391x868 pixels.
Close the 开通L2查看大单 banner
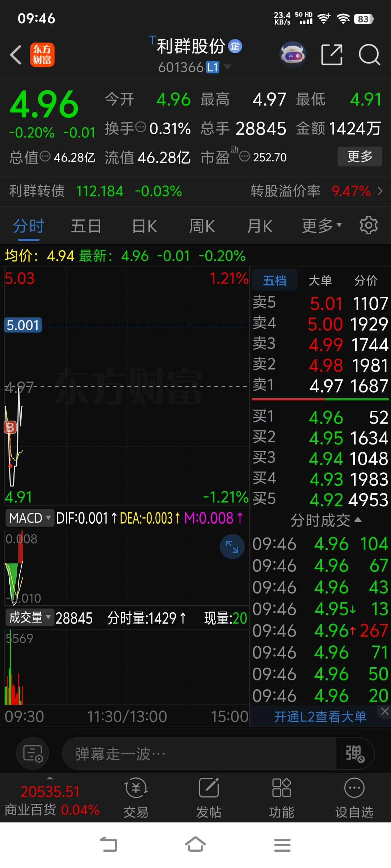coord(385,711)
